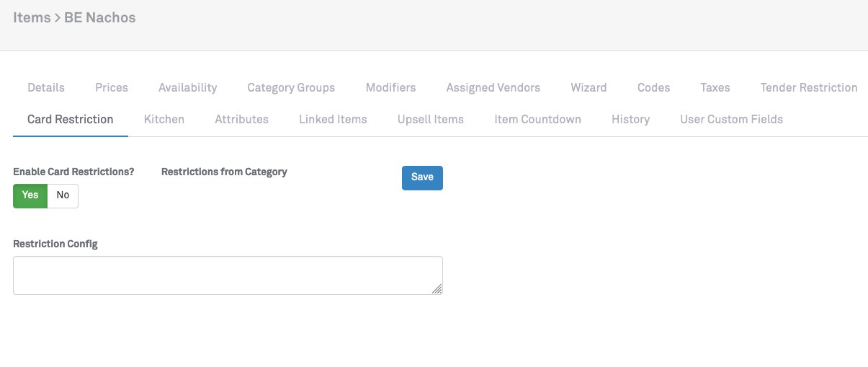The width and height of the screenshot is (868, 367).
Task: Open the Availability tab
Action: (187, 88)
